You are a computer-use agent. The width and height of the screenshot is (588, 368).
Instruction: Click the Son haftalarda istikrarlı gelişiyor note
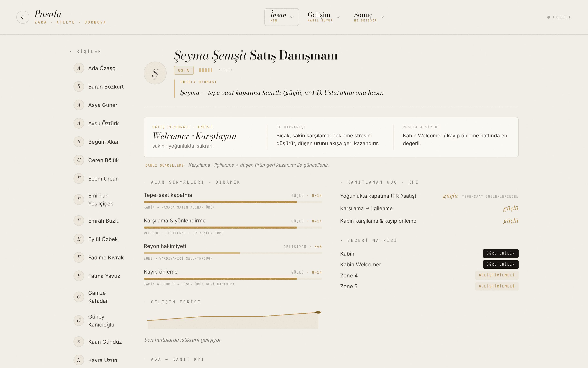183,340
